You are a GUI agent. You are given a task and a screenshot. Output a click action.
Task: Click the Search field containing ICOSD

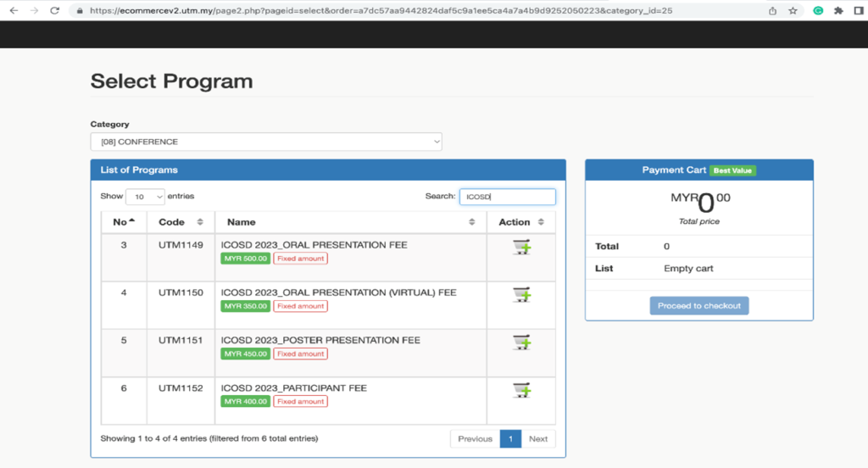click(x=507, y=197)
